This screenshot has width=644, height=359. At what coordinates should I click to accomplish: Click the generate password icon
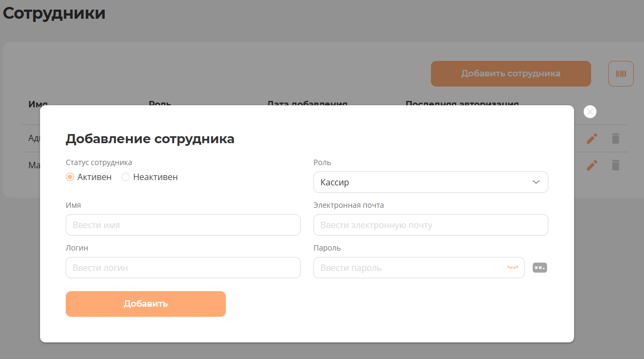[540, 268]
